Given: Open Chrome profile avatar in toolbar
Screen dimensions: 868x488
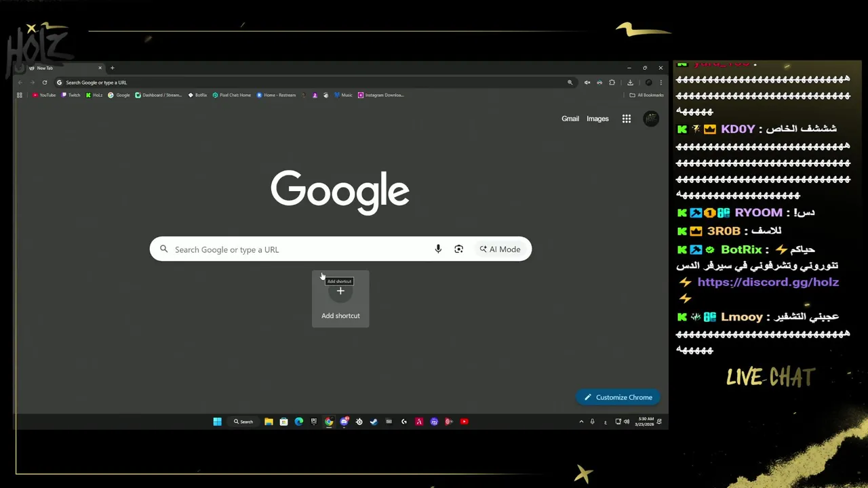Looking at the screenshot, I should tap(649, 83).
